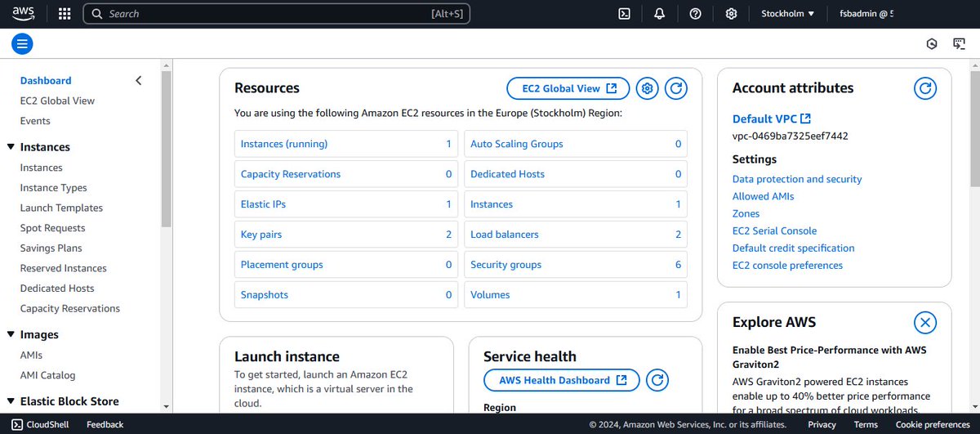Open Privacy link in the footer
980x434 pixels.
pyautogui.click(x=822, y=424)
